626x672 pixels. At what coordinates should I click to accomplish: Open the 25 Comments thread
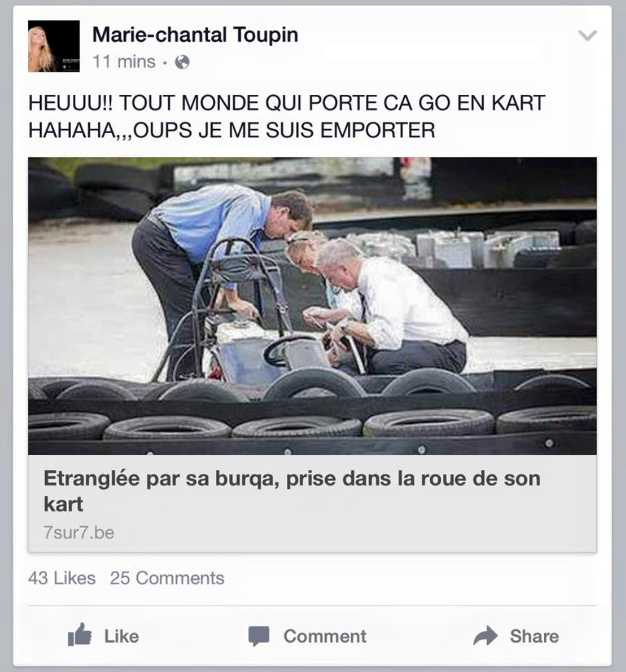tap(167, 578)
